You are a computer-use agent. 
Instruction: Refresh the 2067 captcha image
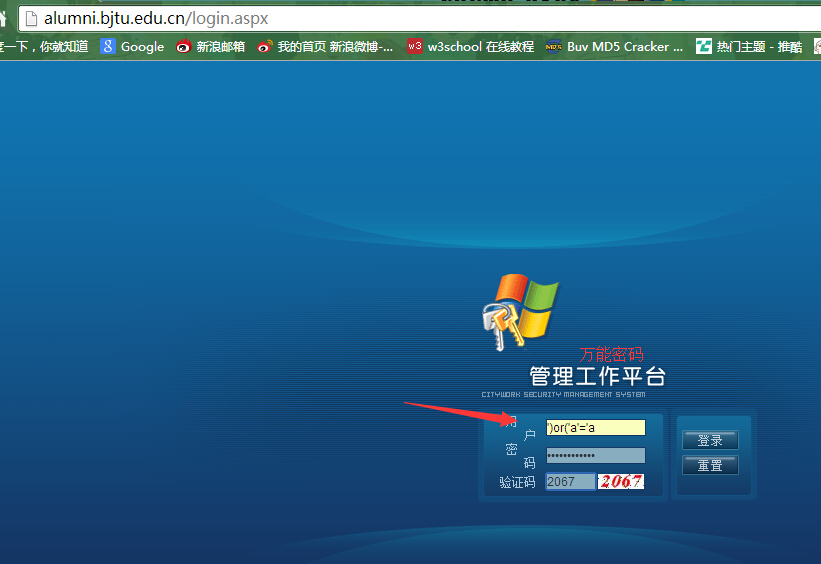click(x=621, y=481)
